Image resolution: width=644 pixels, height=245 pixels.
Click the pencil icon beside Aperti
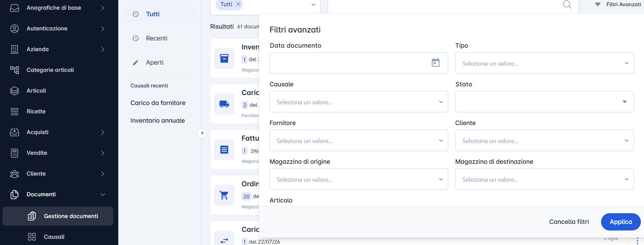tap(136, 63)
